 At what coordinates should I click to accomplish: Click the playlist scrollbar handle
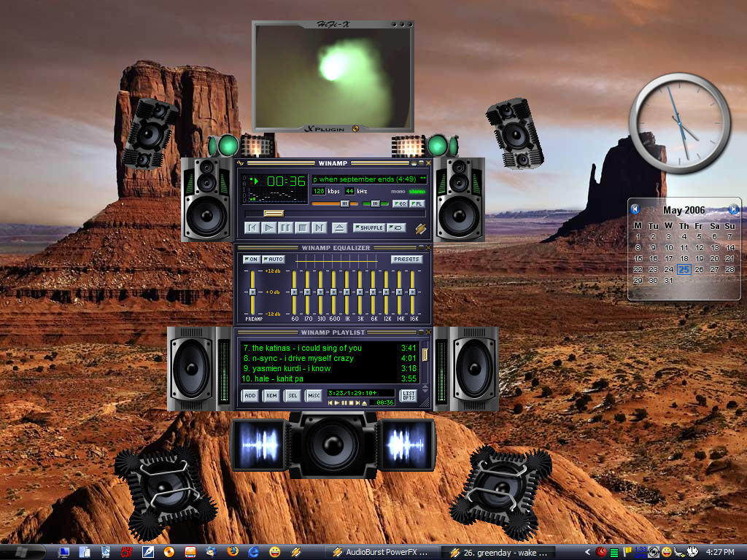(x=425, y=355)
